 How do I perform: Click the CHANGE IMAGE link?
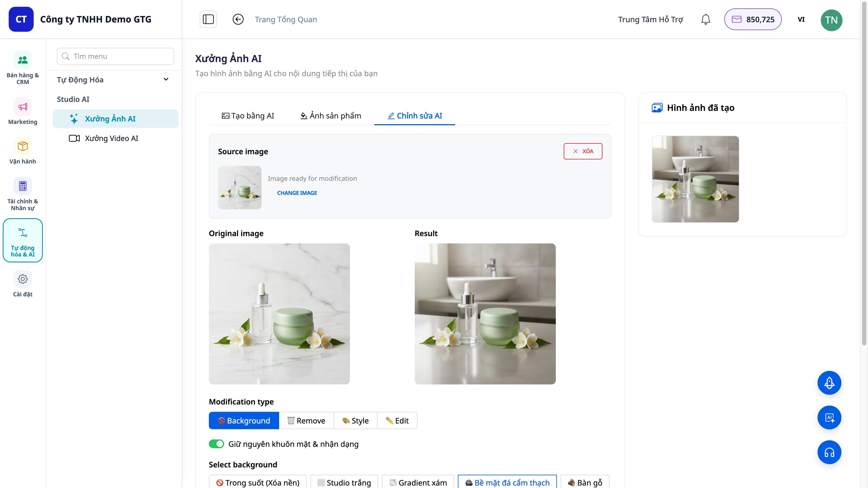pyautogui.click(x=297, y=193)
